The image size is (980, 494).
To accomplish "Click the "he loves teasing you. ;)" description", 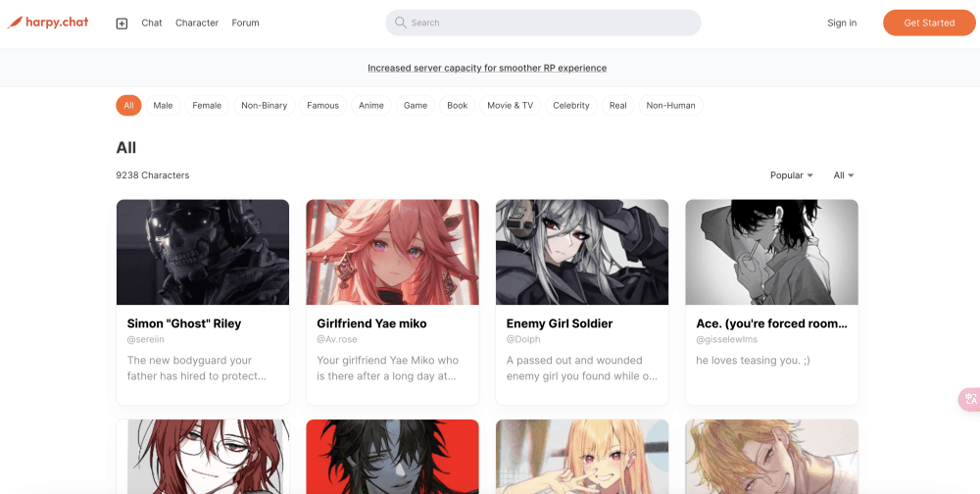I will [753, 360].
